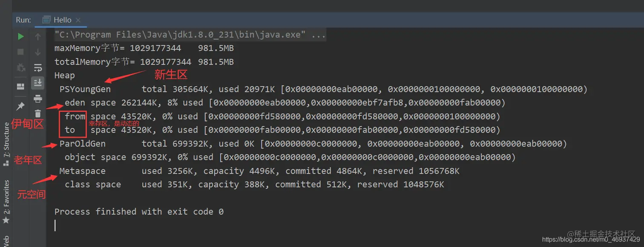
Task: Click ParOldGen total 699392K line
Action: 313,144
